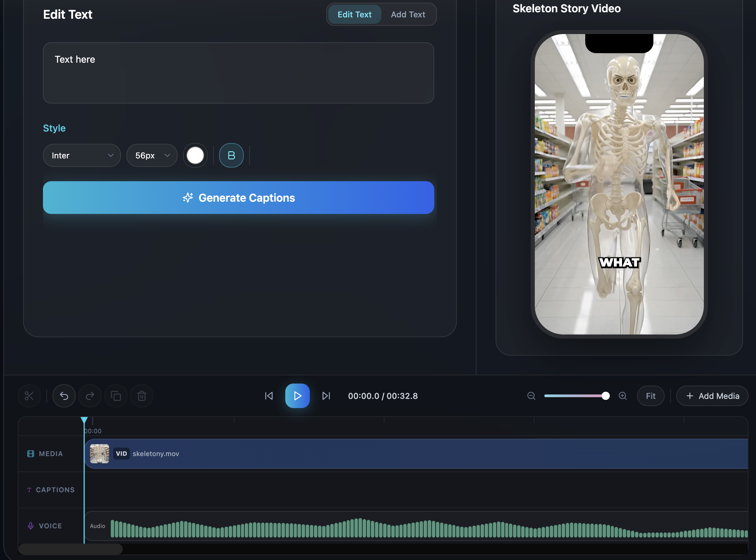This screenshot has height=560, width=756.
Task: Open the text color picker
Action: tap(195, 155)
